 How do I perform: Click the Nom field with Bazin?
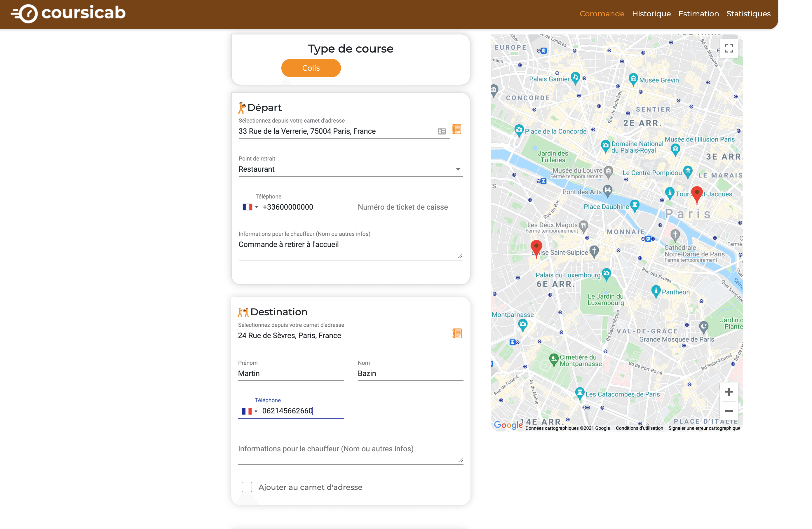pos(410,373)
